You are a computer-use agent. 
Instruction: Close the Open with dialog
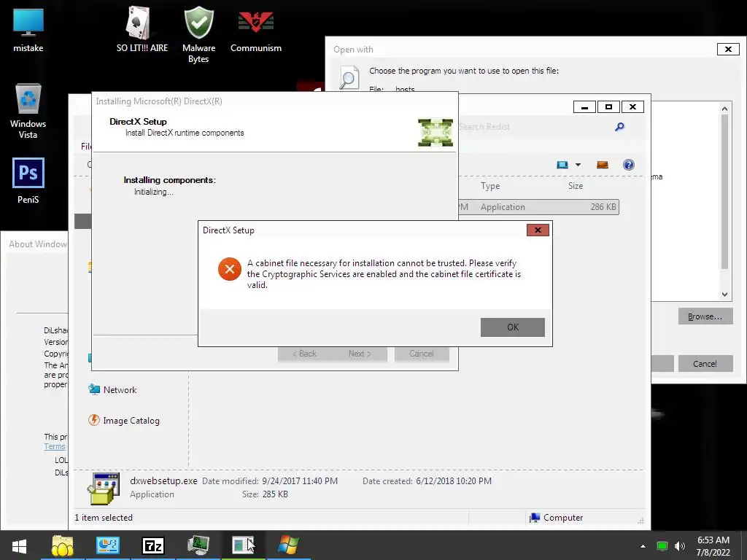click(728, 49)
